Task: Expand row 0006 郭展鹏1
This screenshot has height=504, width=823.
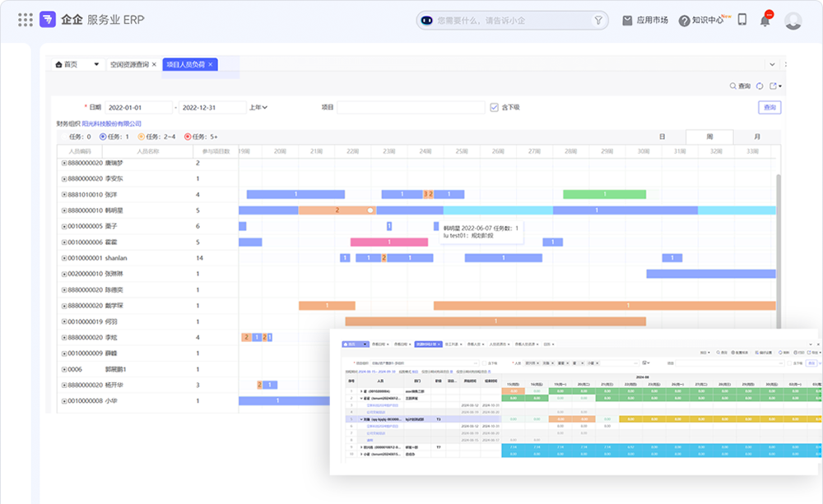Action: point(64,369)
